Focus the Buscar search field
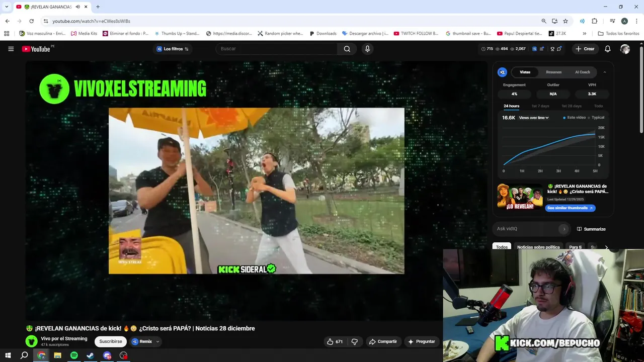This screenshot has height=362, width=644. point(277,49)
